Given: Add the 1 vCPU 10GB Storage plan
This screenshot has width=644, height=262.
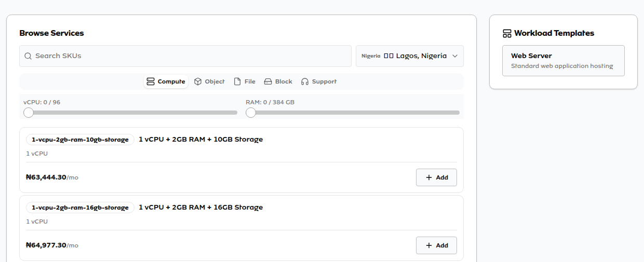Looking at the screenshot, I should point(436,177).
